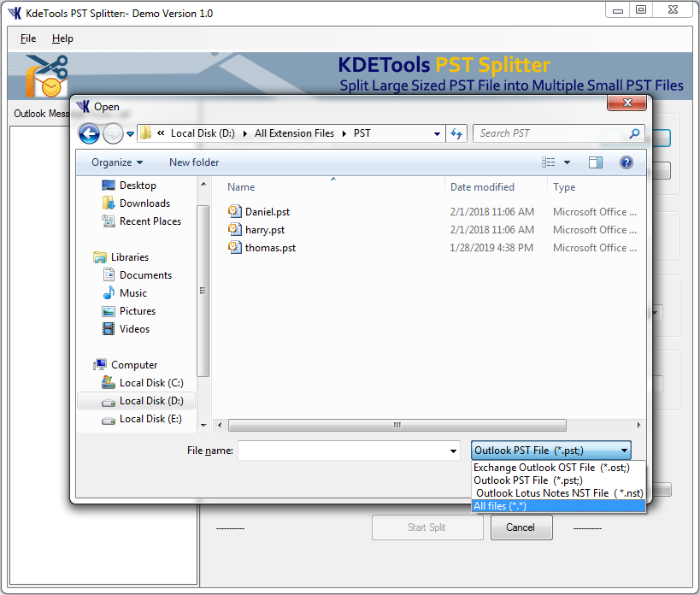Open the Help menu

[x=62, y=38]
